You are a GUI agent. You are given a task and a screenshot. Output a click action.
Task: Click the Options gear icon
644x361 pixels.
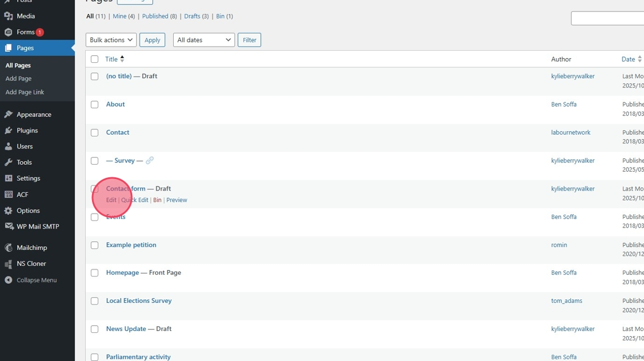pyautogui.click(x=8, y=211)
